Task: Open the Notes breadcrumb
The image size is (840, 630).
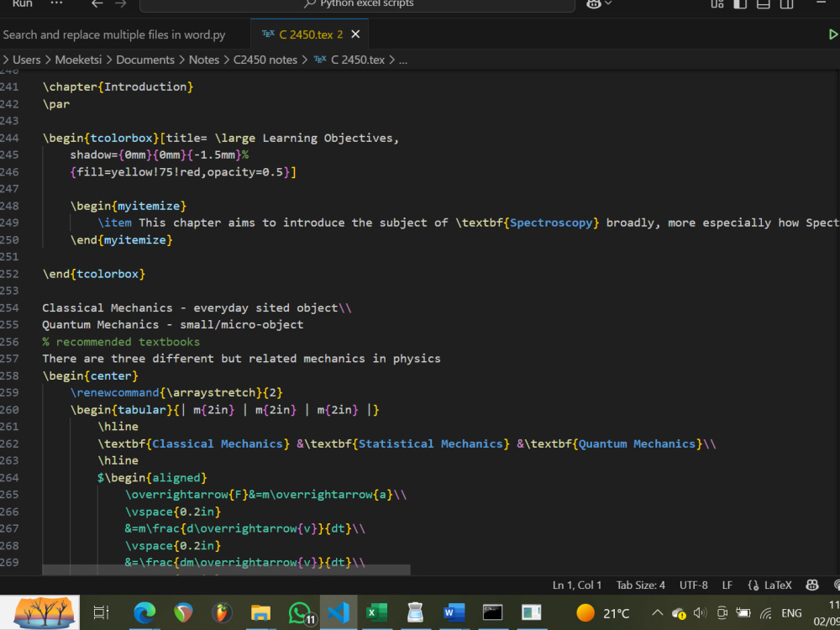Action: point(203,60)
